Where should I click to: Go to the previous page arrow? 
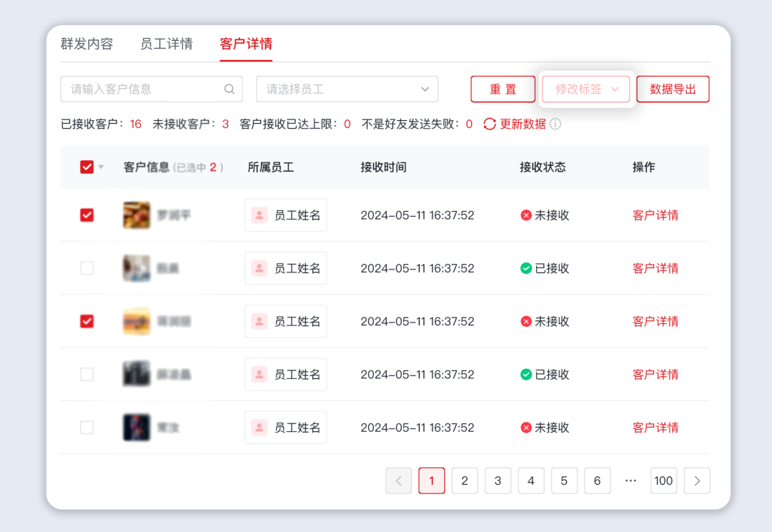click(399, 481)
